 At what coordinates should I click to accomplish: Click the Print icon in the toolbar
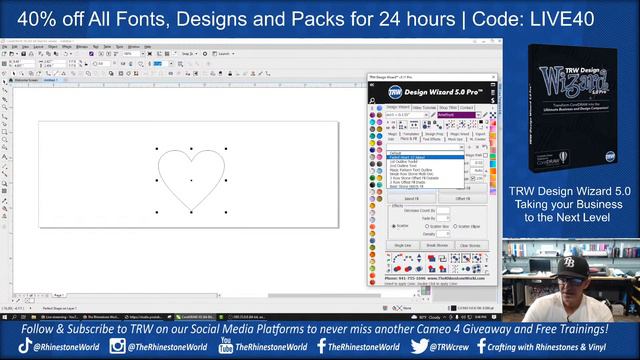(x=31, y=53)
